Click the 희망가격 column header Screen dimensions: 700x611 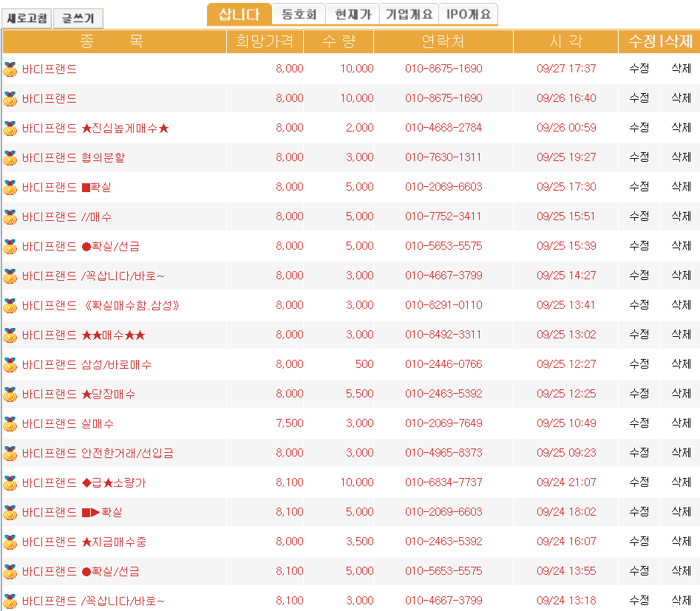(x=265, y=41)
